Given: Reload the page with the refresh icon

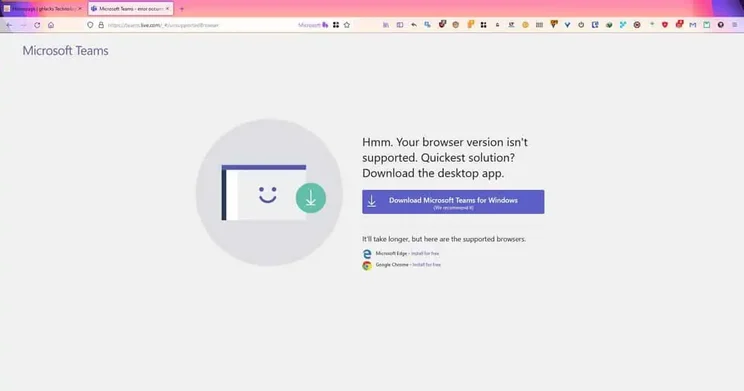Looking at the screenshot, I should [37, 25].
